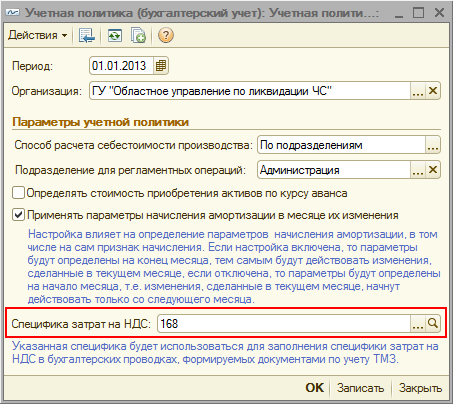Open selection list for Организация field
453x404 pixels.
click(x=418, y=91)
